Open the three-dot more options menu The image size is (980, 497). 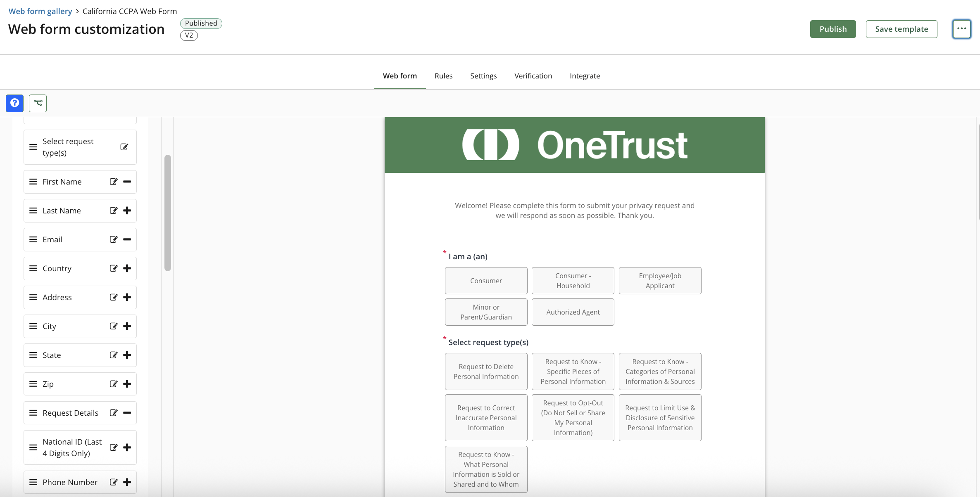[961, 29]
